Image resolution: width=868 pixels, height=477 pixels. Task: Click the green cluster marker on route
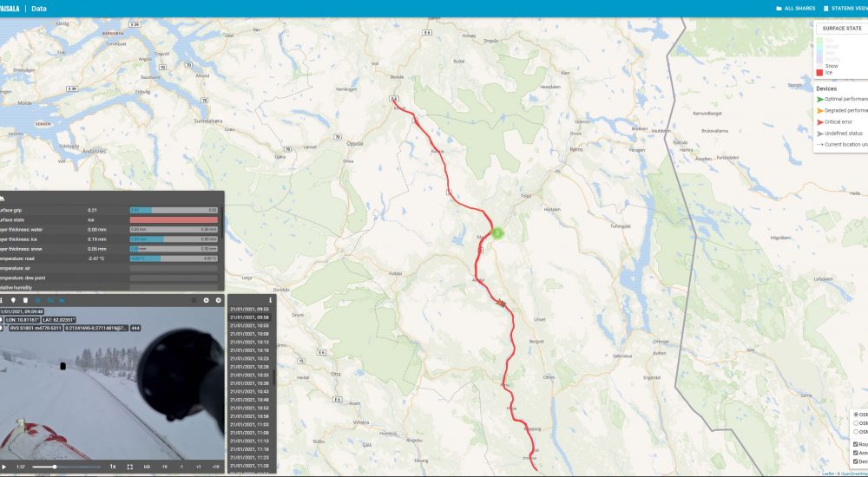click(497, 233)
